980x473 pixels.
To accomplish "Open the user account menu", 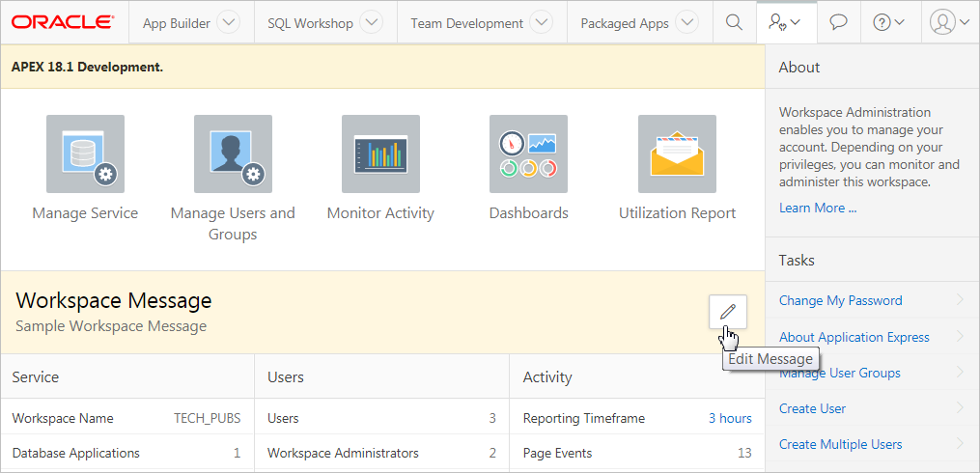I will click(950, 23).
